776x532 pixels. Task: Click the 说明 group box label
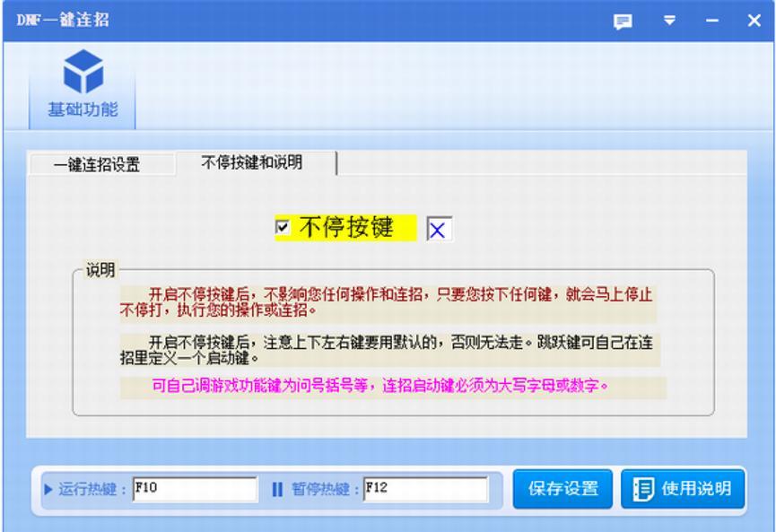click(x=100, y=270)
